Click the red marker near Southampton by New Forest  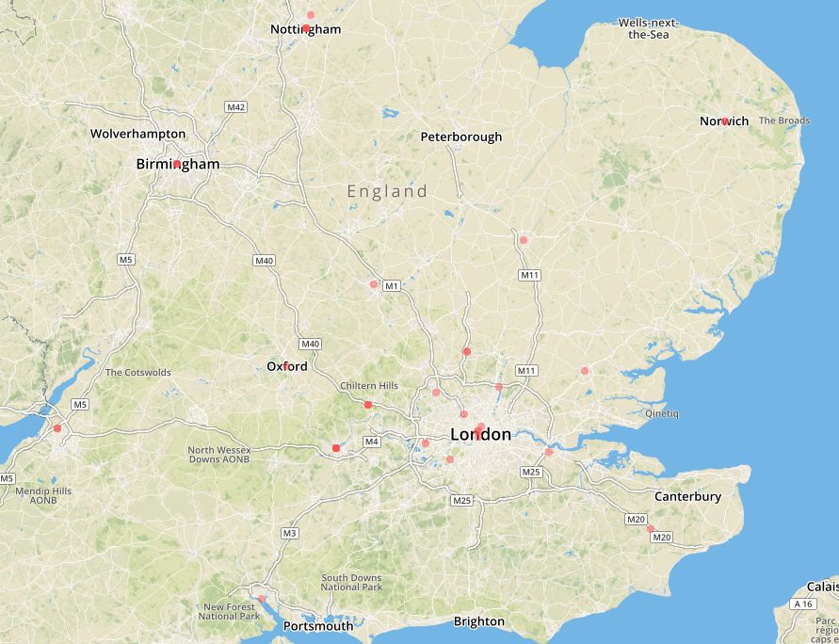262,599
